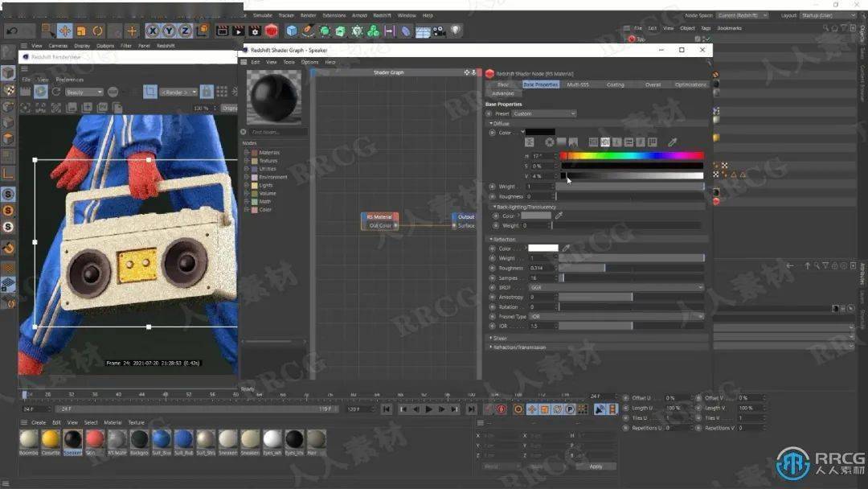Click the Undo arrow icon

[x=13, y=31]
